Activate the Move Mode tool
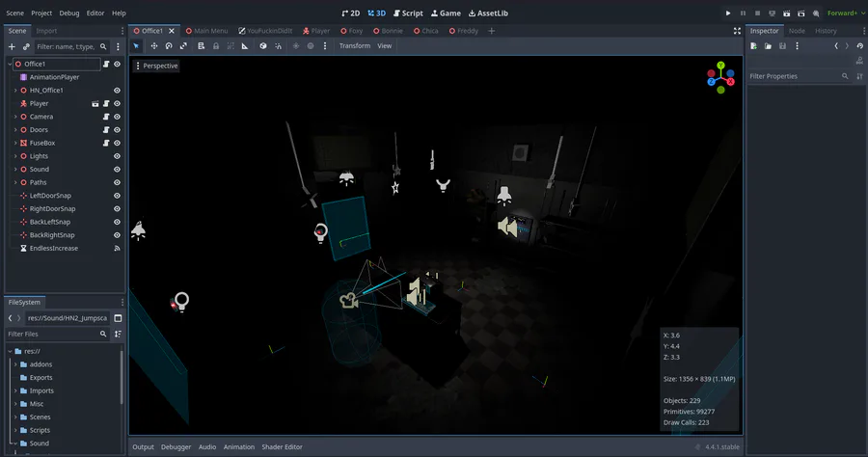This screenshot has width=868, height=457. tap(154, 46)
